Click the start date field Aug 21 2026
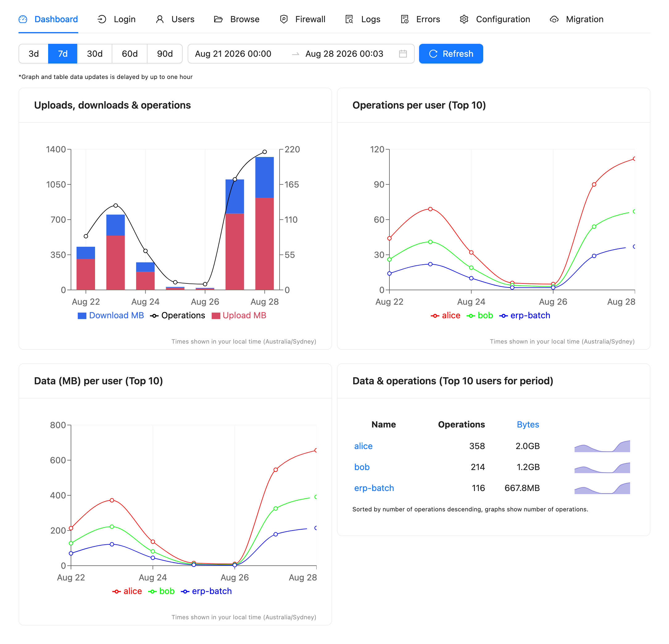 click(233, 54)
